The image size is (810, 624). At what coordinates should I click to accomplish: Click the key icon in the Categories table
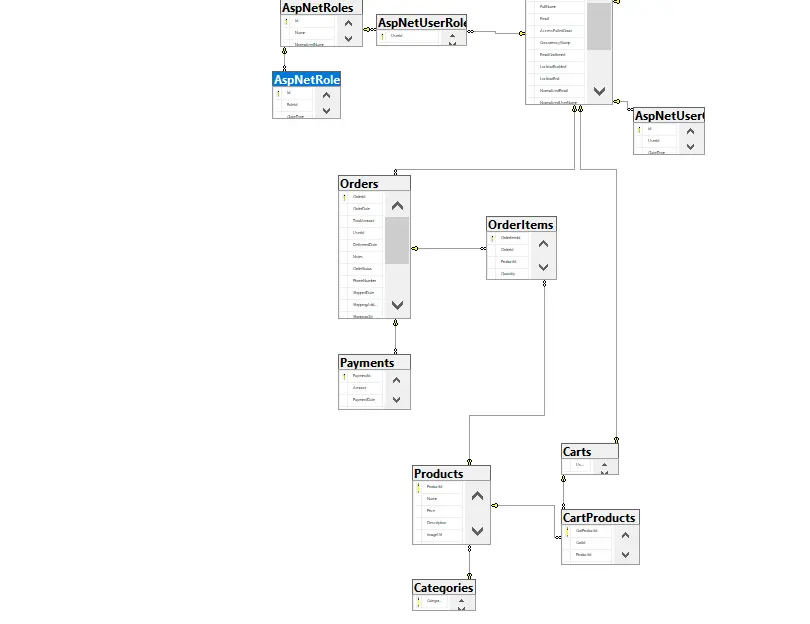coord(418,601)
